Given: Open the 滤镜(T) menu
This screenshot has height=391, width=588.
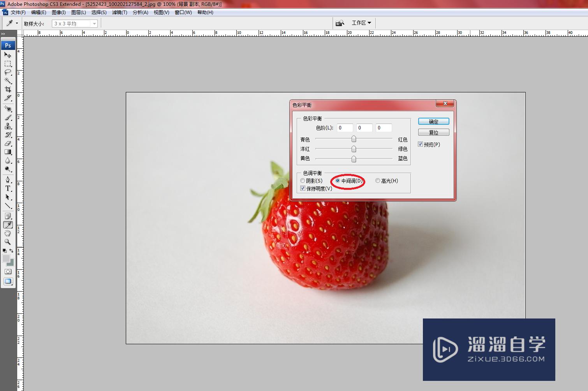Looking at the screenshot, I should 120,12.
